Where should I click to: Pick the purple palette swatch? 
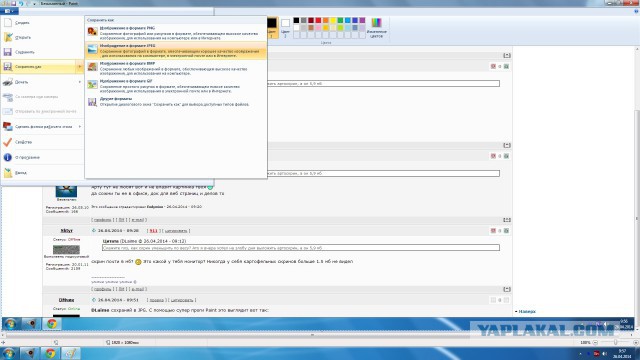coord(362,20)
